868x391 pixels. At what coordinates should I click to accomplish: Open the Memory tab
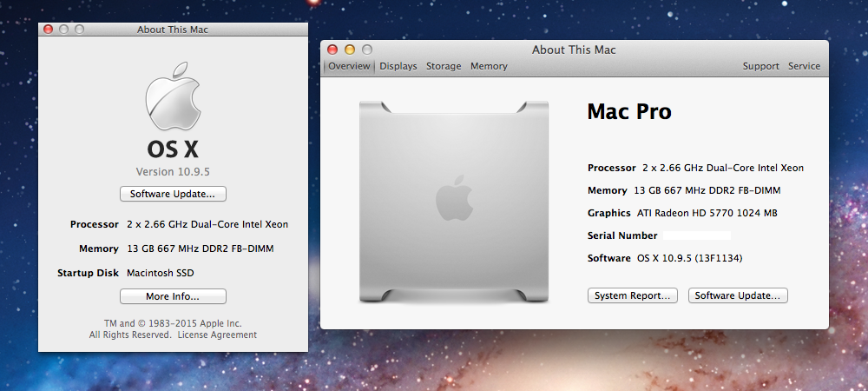point(489,66)
